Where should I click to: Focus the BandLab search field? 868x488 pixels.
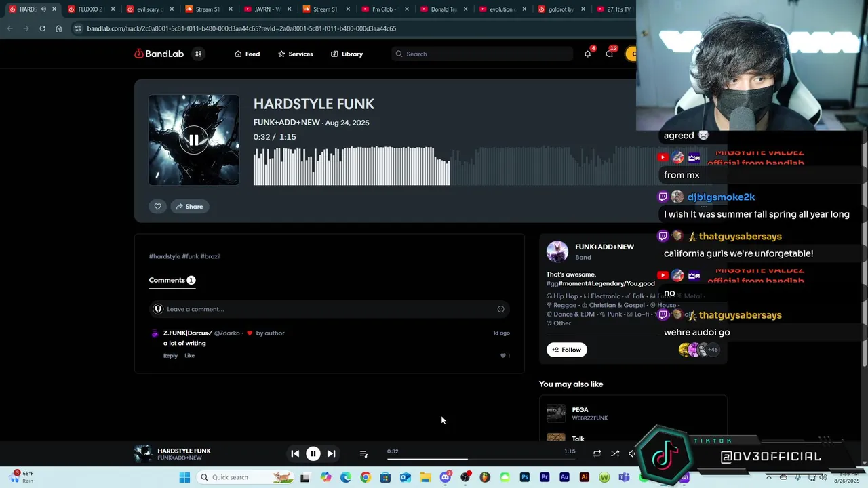(x=482, y=54)
